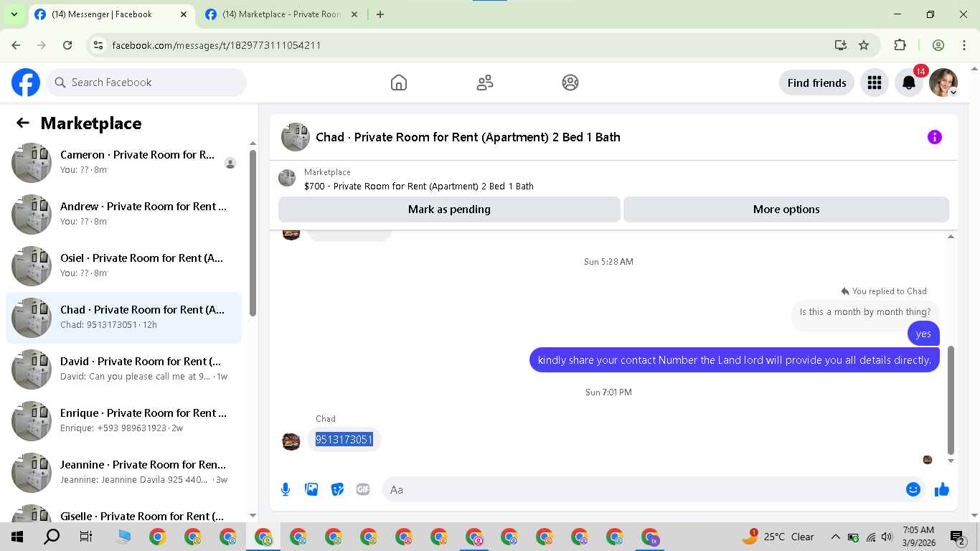980x551 pixels.
Task: Open the Windows notification center
Action: point(957,537)
